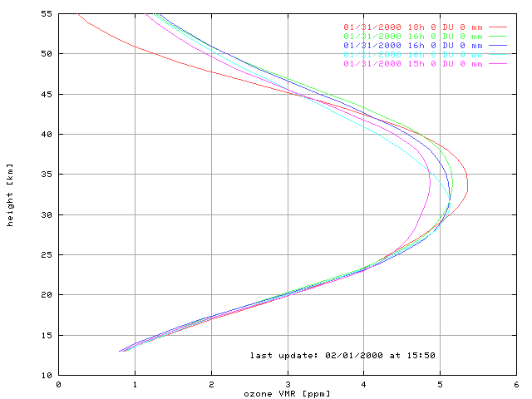
Task: Click the red legend line sample
Action: point(498,27)
